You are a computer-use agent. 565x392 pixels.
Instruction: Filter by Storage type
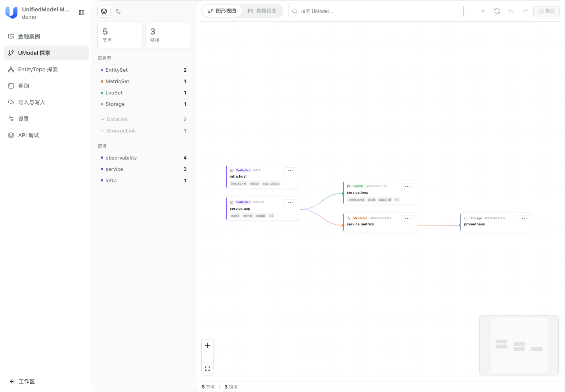pos(144,104)
